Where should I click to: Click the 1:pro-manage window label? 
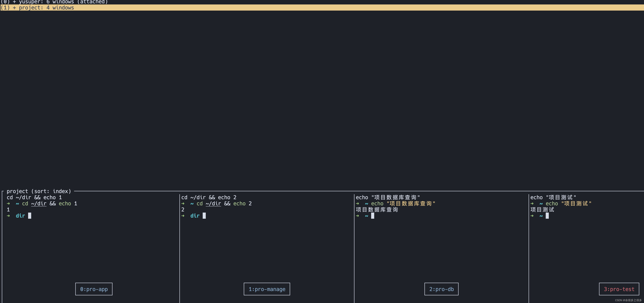tap(267, 289)
